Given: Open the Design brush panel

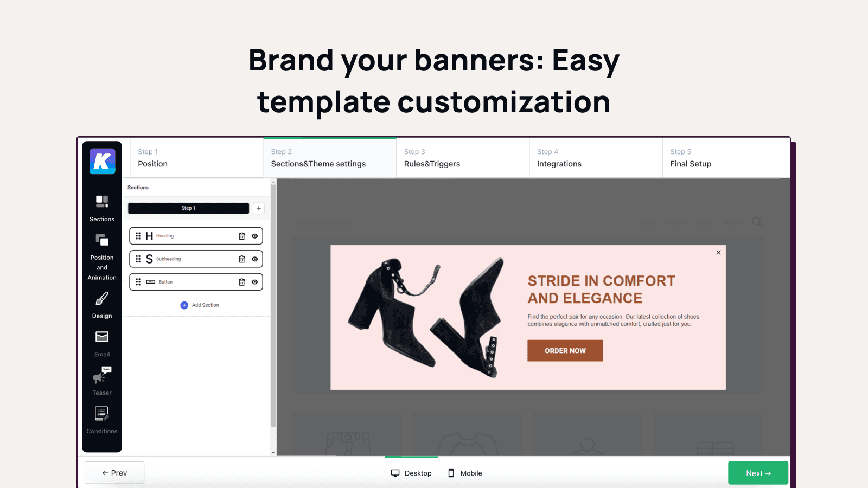Looking at the screenshot, I should click(102, 305).
